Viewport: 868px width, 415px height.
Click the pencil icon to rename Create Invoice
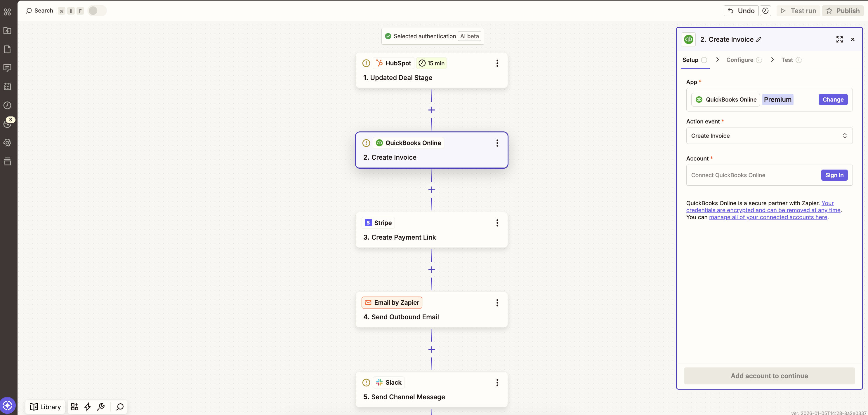(759, 39)
